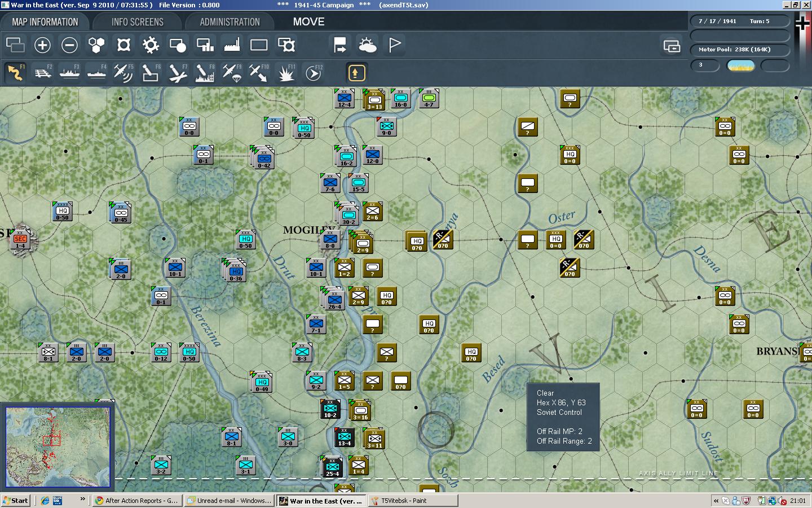Click inside the minimap overview
Screen dimensions: 812x508
click(x=58, y=446)
